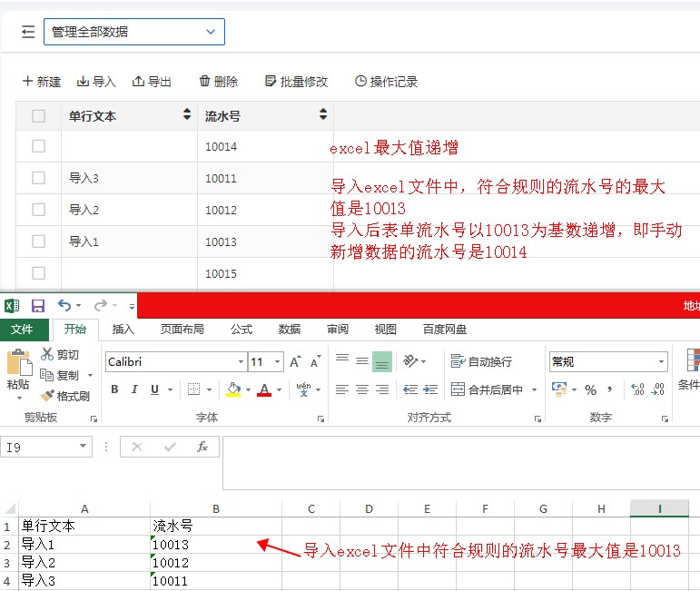Tick the checkbox for row 导入3

coord(38,178)
